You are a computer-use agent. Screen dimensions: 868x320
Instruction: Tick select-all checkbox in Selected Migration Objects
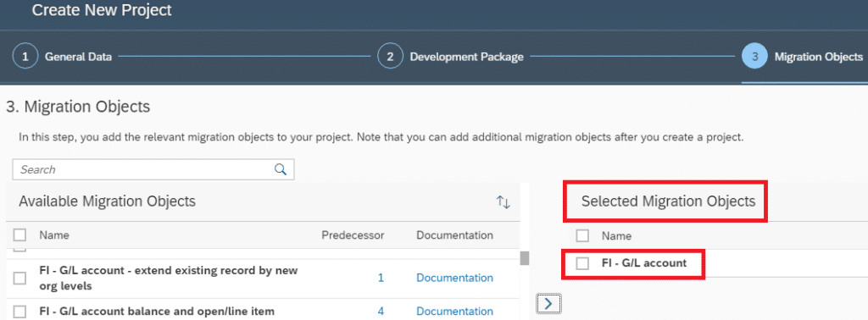582,236
